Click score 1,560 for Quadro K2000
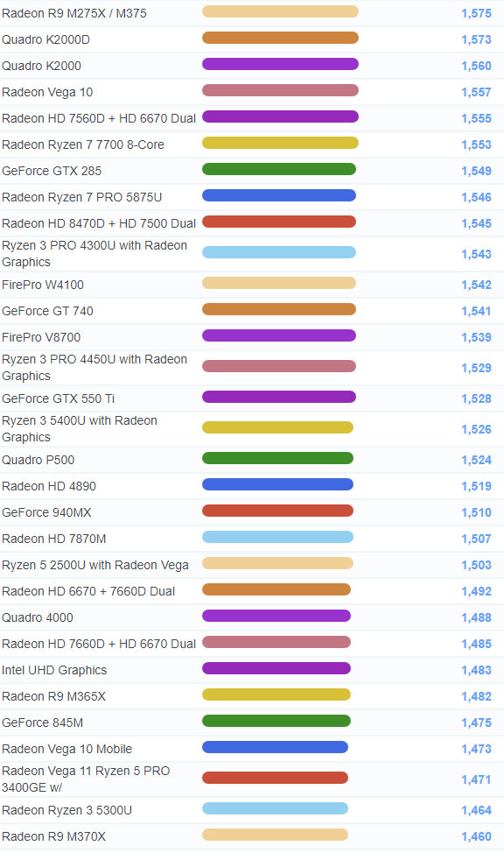Viewport: 504px width, 853px height. 476,66
